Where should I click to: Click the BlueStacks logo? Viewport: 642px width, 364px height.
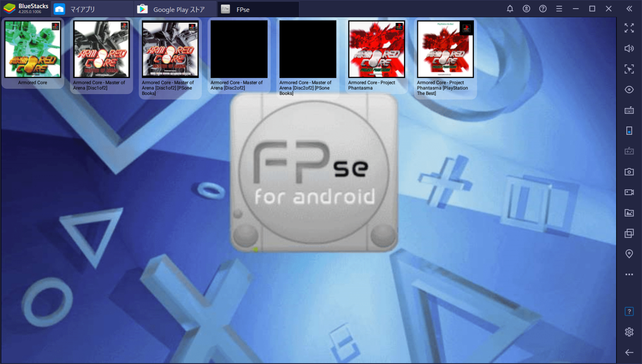10,9
